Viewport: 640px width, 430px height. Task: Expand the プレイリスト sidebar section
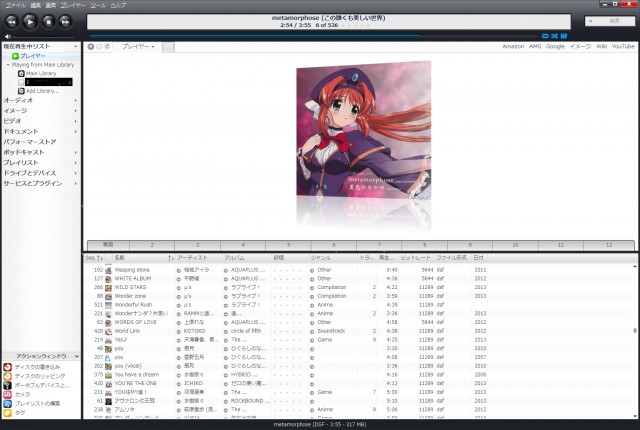pyautogui.click(x=41, y=163)
